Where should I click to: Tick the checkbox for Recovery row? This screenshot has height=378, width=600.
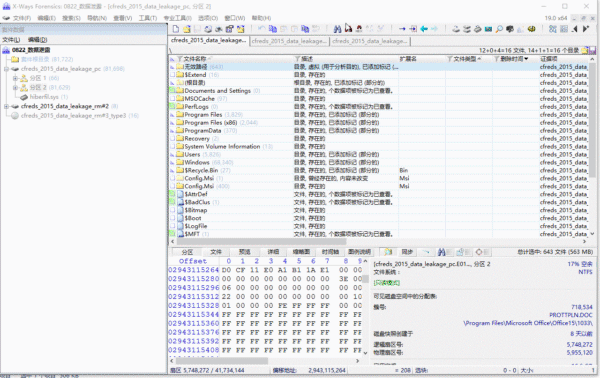click(173, 138)
